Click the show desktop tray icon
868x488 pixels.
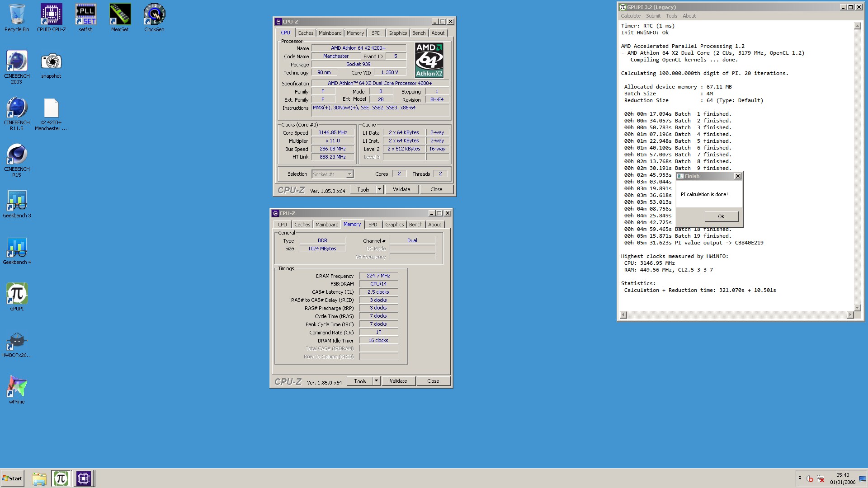863,479
